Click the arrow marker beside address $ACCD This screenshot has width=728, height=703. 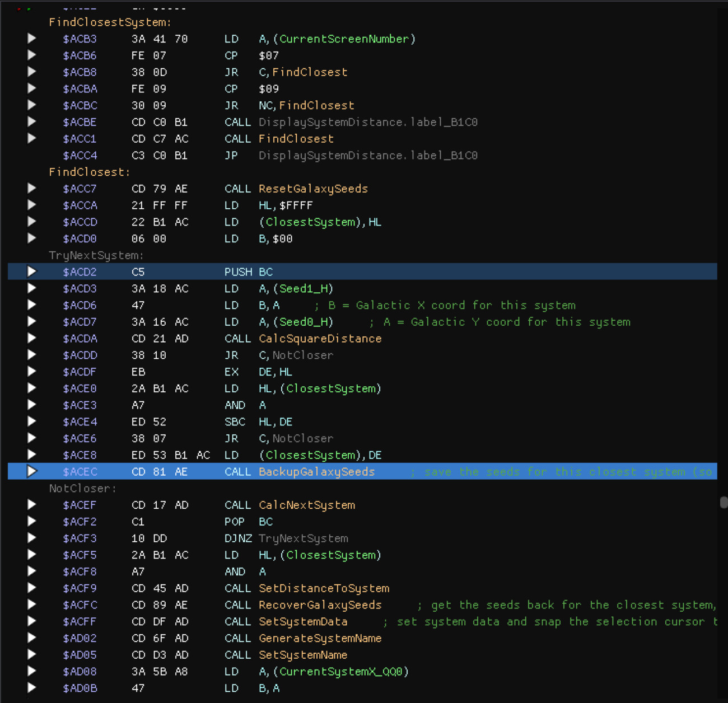click(x=32, y=222)
